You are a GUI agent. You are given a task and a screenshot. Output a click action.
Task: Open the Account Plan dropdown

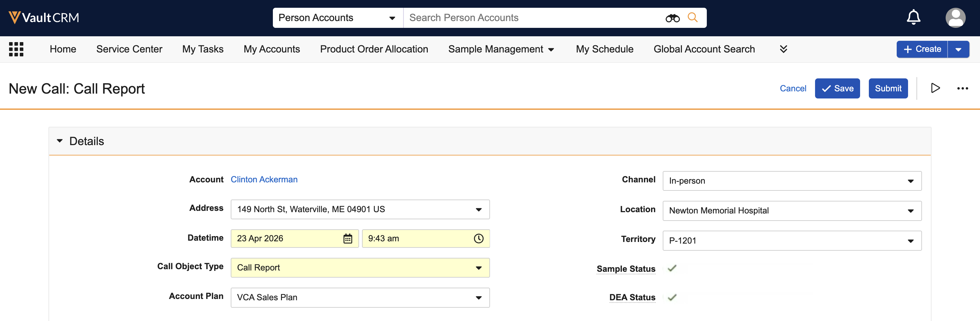click(360, 297)
